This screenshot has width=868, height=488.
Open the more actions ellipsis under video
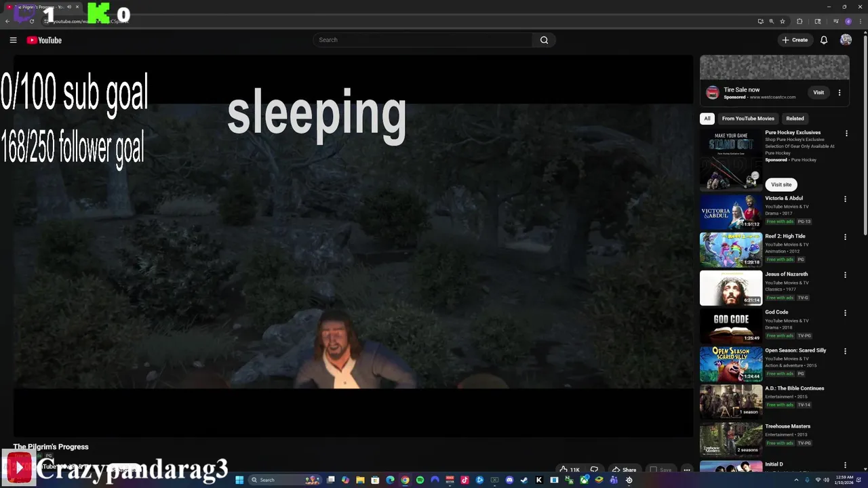click(686, 470)
